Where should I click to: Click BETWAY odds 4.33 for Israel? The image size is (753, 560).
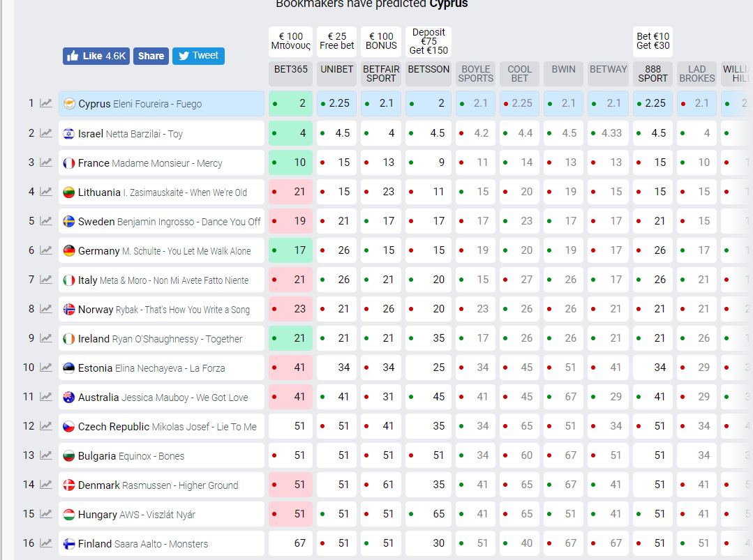(608, 133)
